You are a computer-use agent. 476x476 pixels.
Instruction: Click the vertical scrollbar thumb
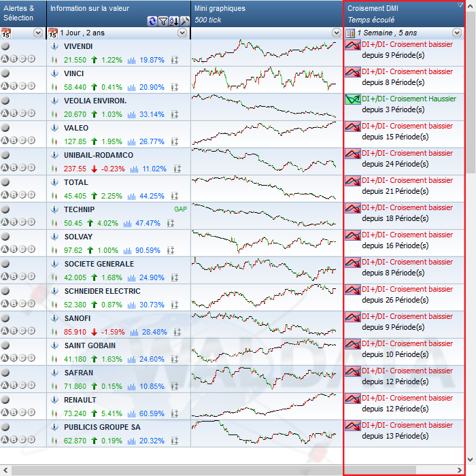tap(471, 92)
